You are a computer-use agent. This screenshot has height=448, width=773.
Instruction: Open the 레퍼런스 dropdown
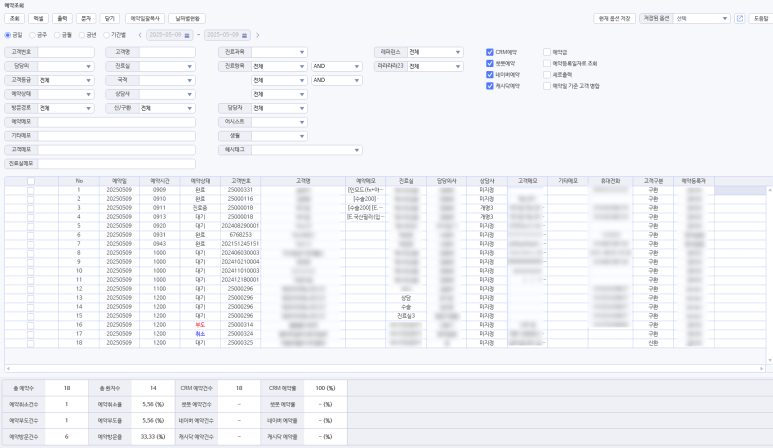click(x=435, y=52)
